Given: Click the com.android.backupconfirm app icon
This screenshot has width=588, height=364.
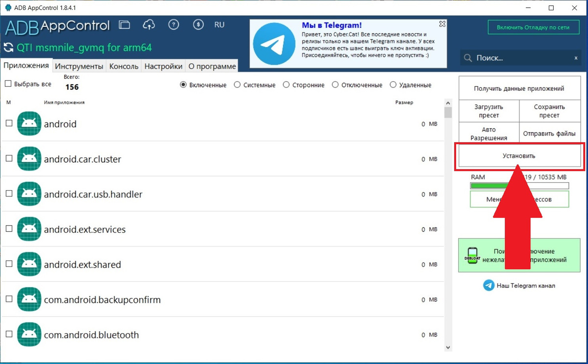Looking at the screenshot, I should tap(29, 300).
